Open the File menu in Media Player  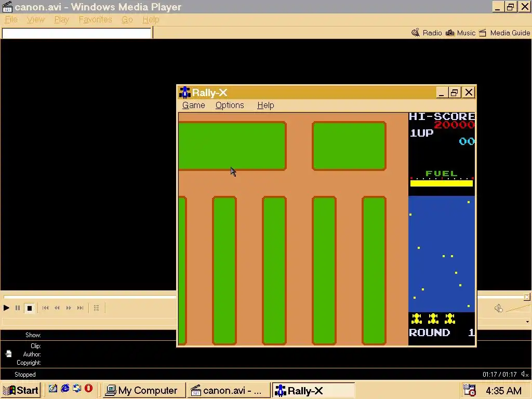pos(11,20)
